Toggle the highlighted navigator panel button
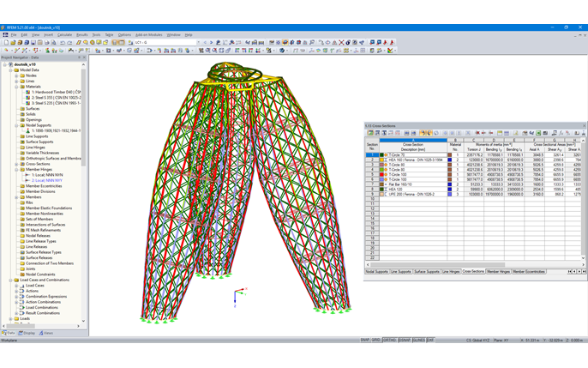The width and height of the screenshot is (588, 368). tap(115, 42)
